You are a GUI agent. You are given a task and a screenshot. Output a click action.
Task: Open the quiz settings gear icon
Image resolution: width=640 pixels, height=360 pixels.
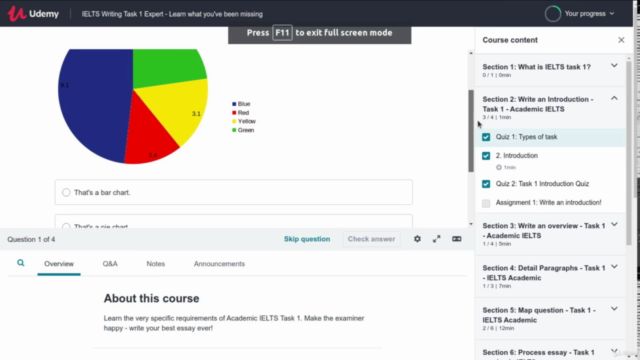coord(417,239)
